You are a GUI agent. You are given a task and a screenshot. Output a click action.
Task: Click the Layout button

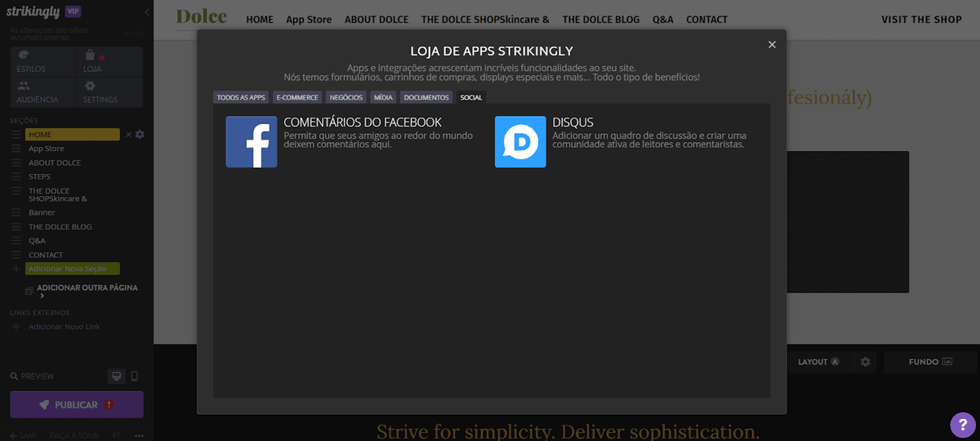(x=819, y=362)
